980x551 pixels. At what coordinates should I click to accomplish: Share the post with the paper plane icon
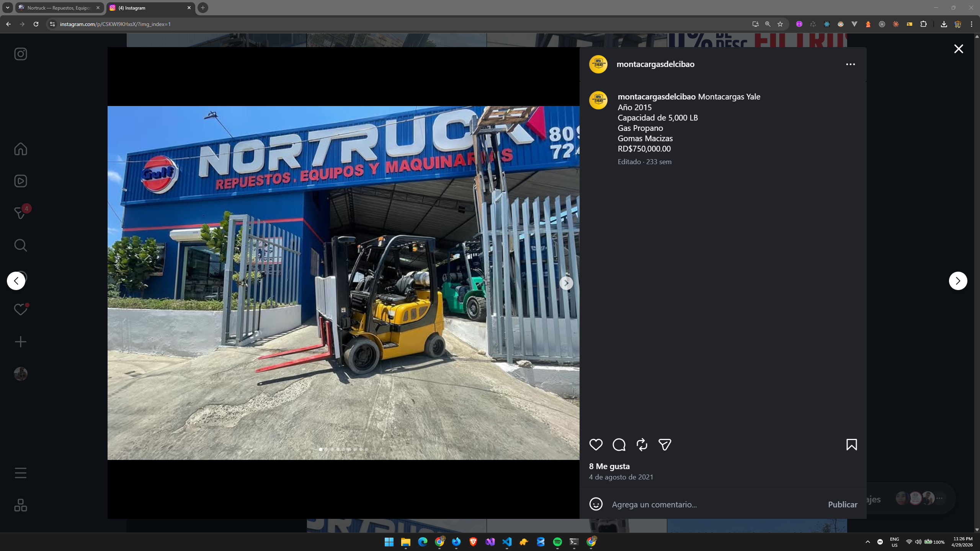point(665,445)
